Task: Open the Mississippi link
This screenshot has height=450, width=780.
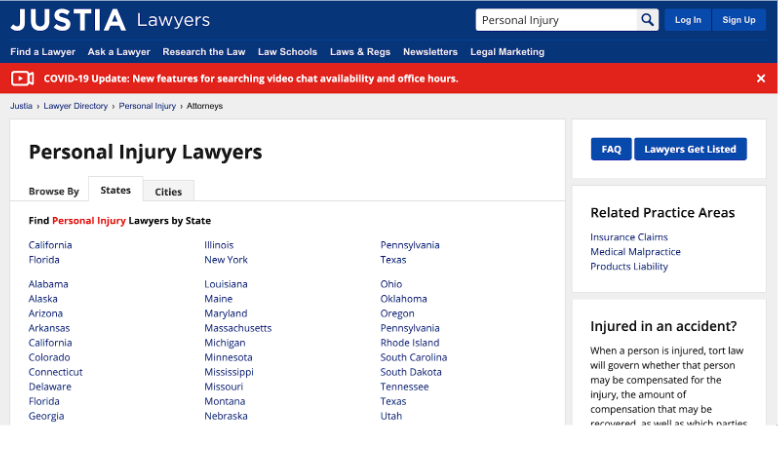Action: 229,372
